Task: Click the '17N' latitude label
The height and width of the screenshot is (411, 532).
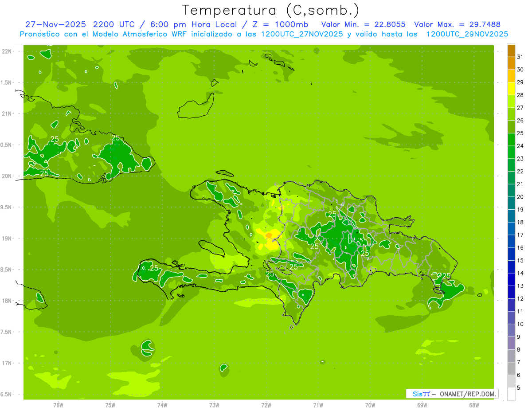Action: pyautogui.click(x=7, y=363)
